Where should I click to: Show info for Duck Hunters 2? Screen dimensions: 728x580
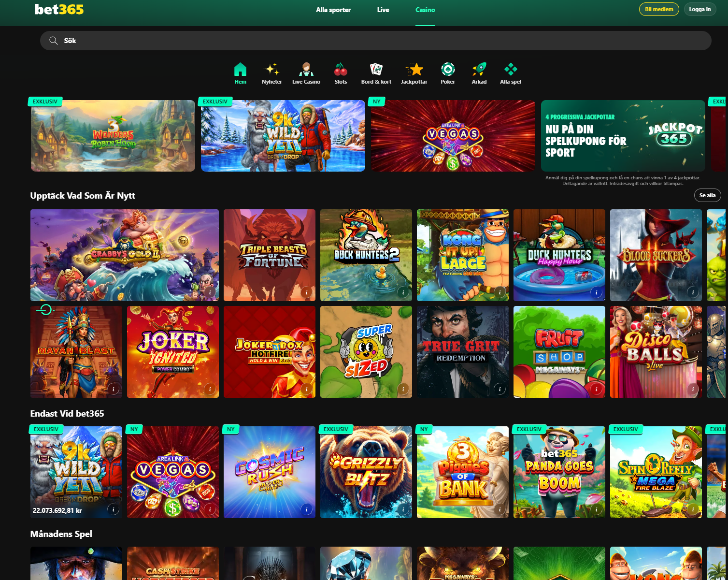click(403, 292)
